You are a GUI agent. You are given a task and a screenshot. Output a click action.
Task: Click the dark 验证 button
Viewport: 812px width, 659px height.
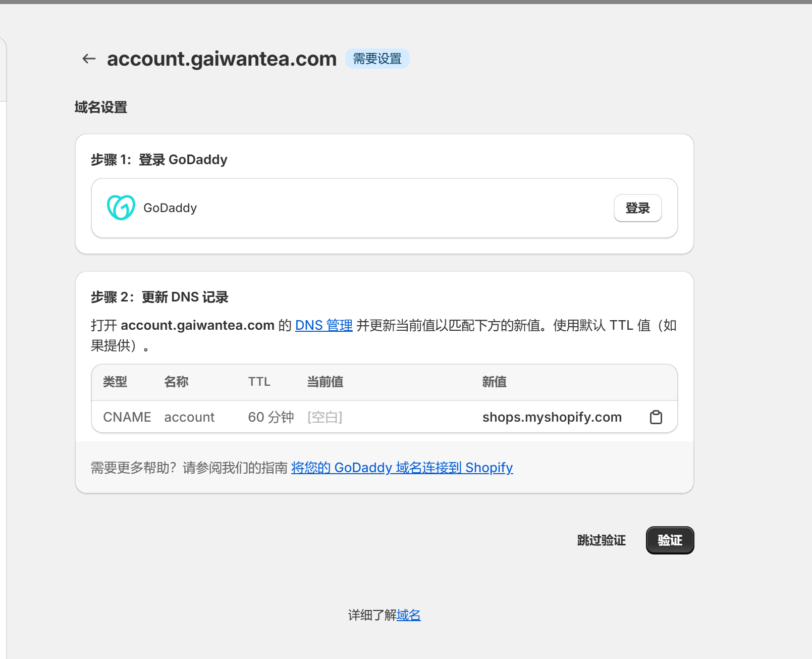670,540
